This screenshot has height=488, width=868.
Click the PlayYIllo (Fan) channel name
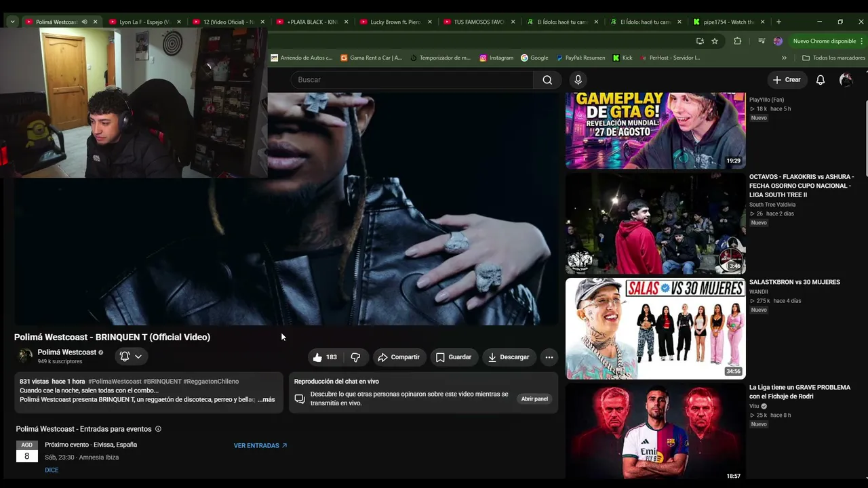pyautogui.click(x=766, y=100)
